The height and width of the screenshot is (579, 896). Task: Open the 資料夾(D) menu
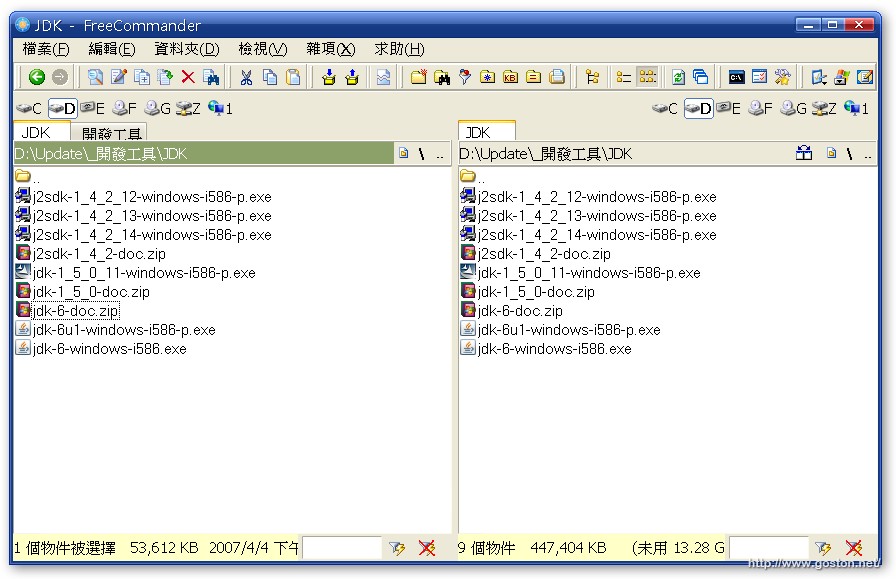tap(187, 49)
